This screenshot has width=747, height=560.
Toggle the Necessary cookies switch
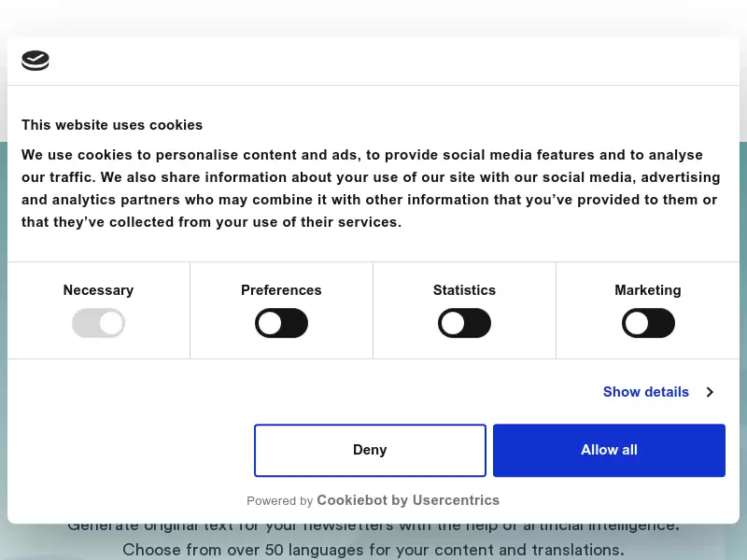coord(99,323)
